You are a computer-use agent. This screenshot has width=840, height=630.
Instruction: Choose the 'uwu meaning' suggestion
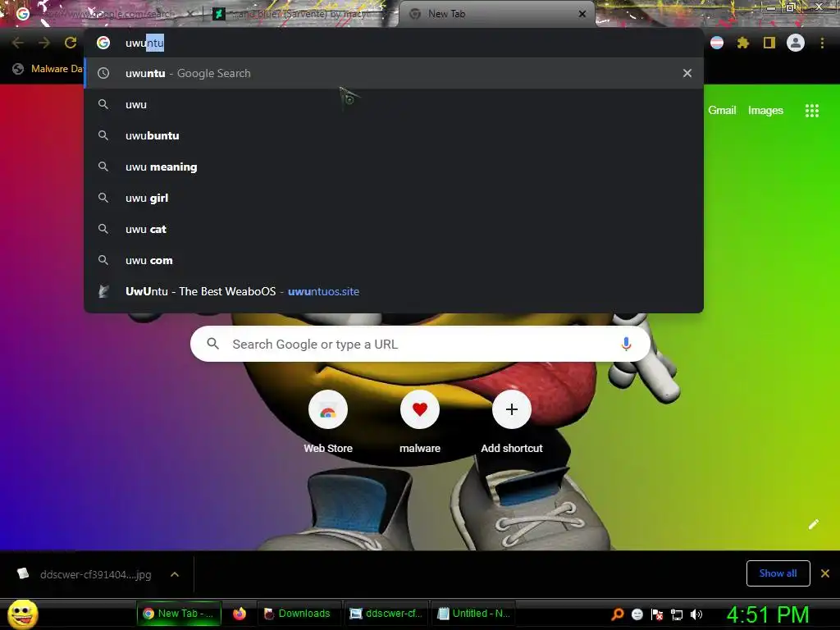394,167
